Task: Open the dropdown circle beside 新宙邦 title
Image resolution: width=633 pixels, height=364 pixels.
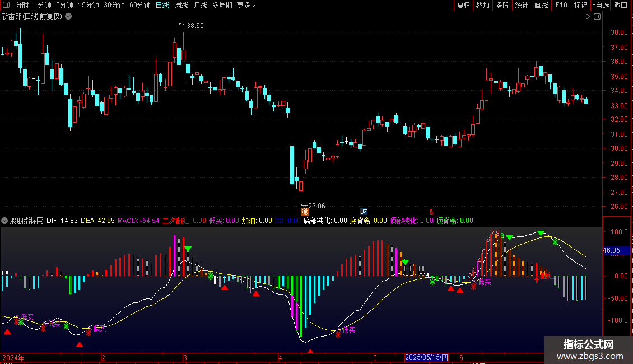Action: tap(69, 17)
